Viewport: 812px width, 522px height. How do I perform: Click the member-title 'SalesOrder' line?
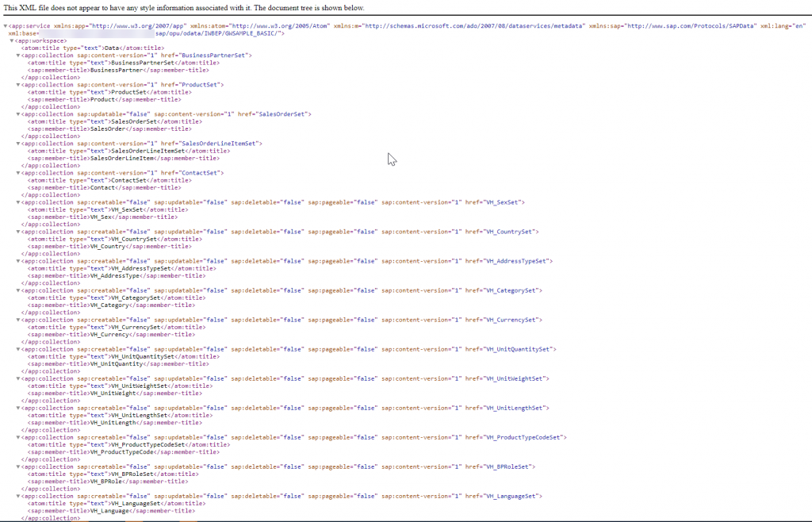(109, 129)
